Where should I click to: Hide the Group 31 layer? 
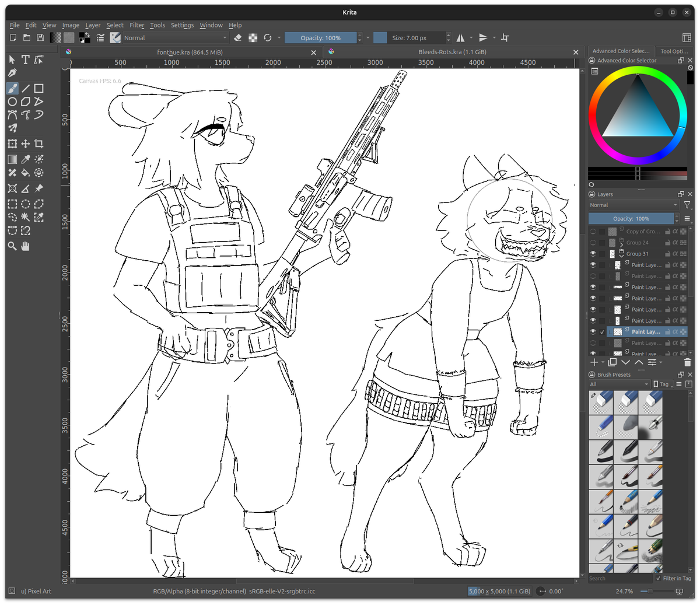(593, 254)
